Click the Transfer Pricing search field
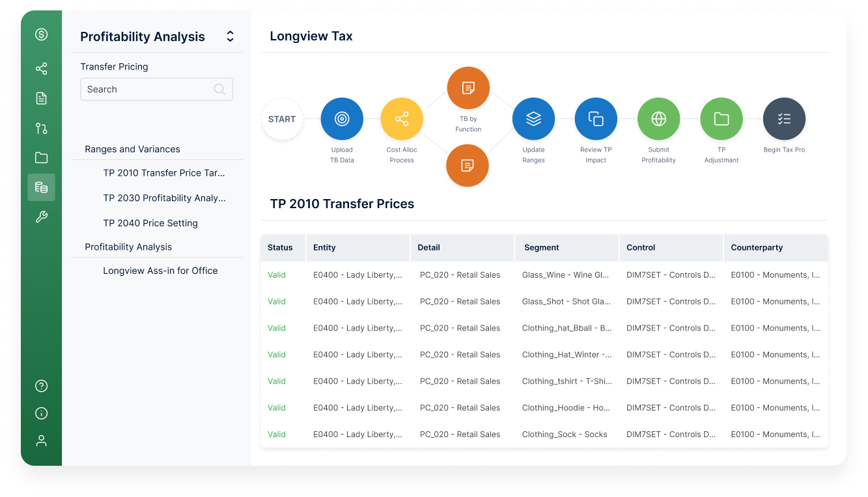Screen dimensions: 868x497 pos(156,89)
